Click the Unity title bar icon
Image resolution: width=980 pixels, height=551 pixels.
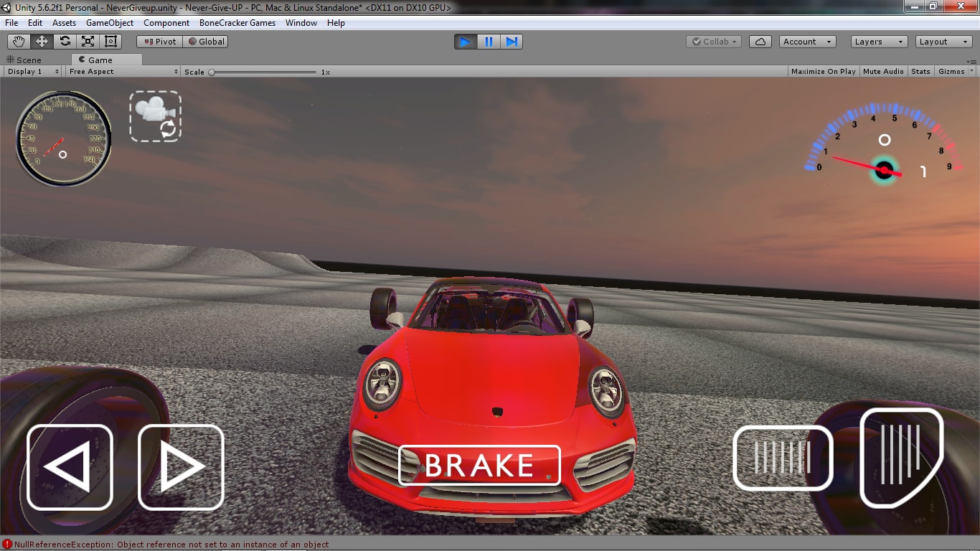pyautogui.click(x=6, y=7)
